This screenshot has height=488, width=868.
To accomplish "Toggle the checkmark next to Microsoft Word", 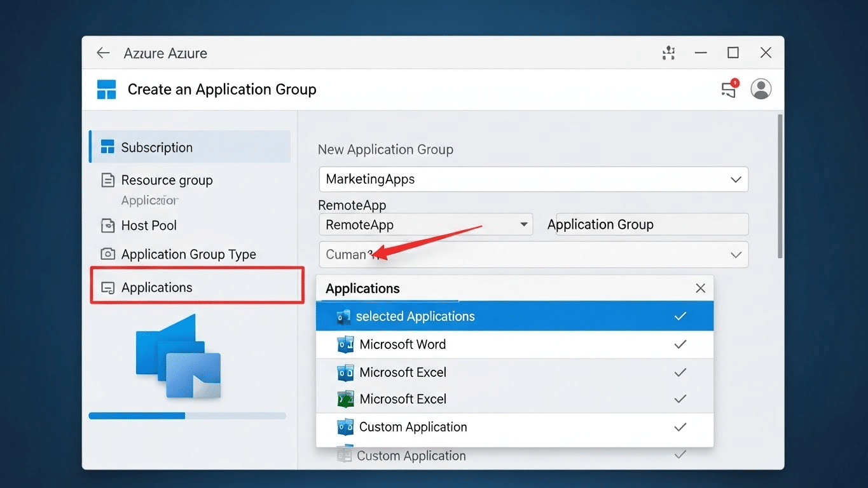I will [680, 344].
